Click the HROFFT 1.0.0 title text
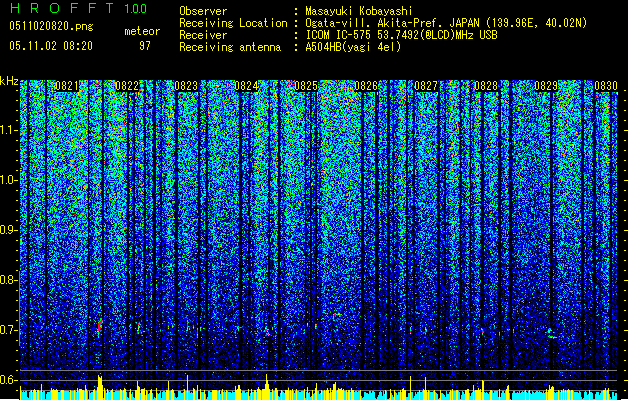Viewport: 629px width, 400px height. 78,8
